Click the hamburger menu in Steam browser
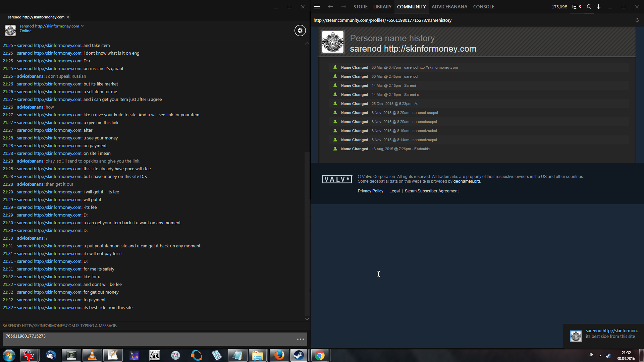The width and height of the screenshot is (644, 362). [317, 7]
